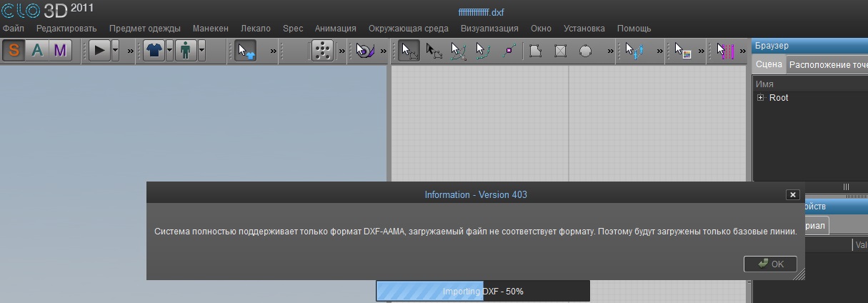Select the Edit Curve Point tool
Image resolution: width=868 pixels, height=303 pixels.
(484, 51)
